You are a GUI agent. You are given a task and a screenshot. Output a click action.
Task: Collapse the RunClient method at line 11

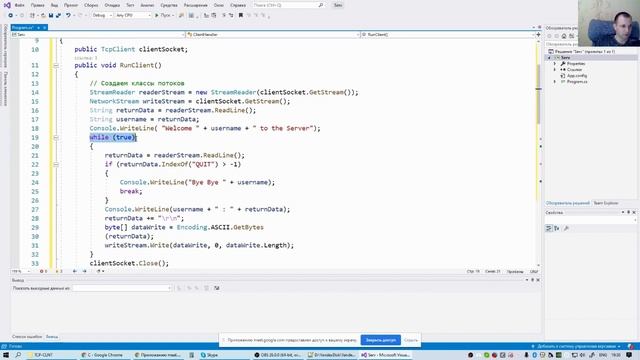tap(56, 65)
